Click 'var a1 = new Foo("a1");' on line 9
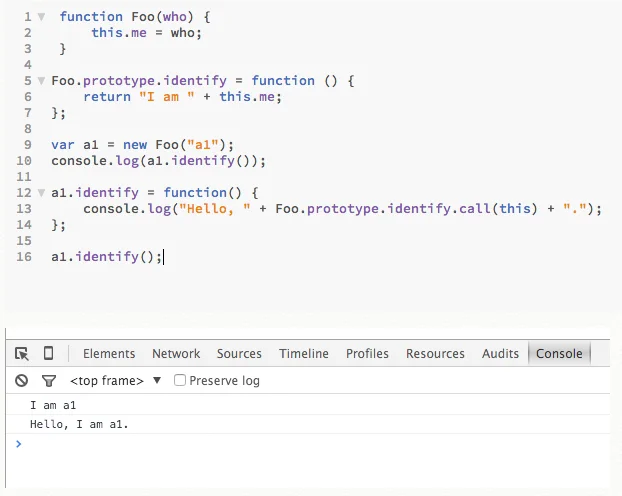Image resolution: width=622 pixels, height=496 pixels. (142, 144)
